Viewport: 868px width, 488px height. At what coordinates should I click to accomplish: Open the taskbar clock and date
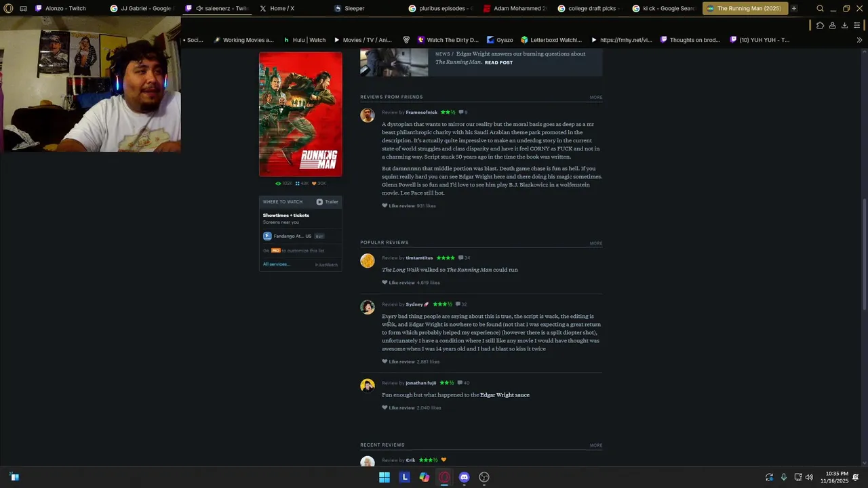tap(834, 477)
